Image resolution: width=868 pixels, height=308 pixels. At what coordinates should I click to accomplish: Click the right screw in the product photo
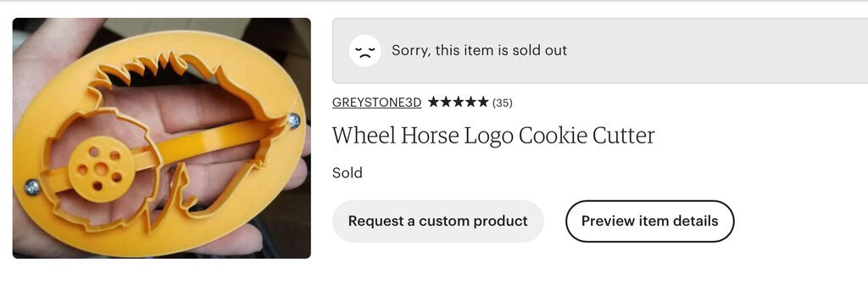coord(293,120)
